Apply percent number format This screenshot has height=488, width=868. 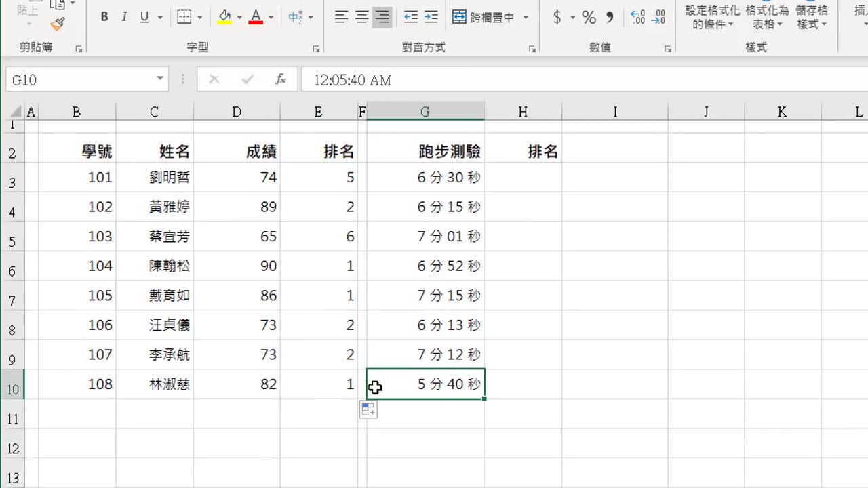coord(589,18)
